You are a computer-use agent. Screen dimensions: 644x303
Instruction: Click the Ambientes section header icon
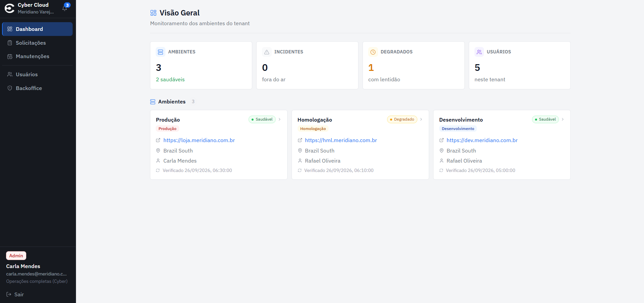pyautogui.click(x=153, y=102)
